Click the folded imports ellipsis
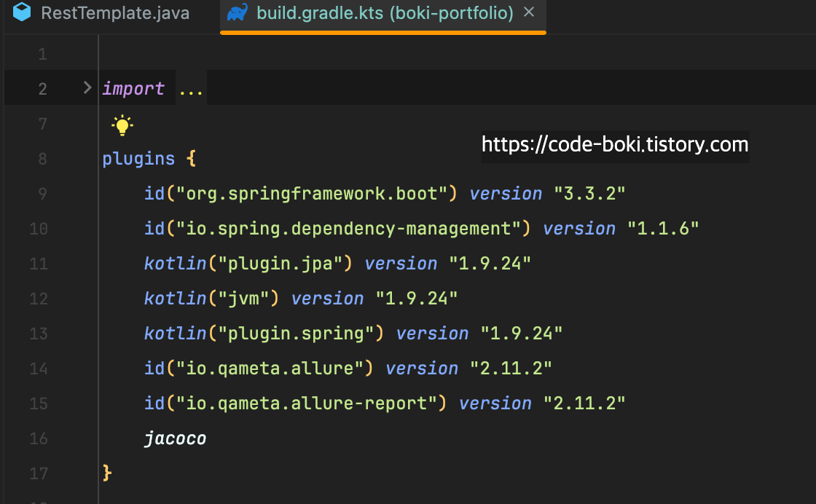The image size is (816, 504). 191,89
